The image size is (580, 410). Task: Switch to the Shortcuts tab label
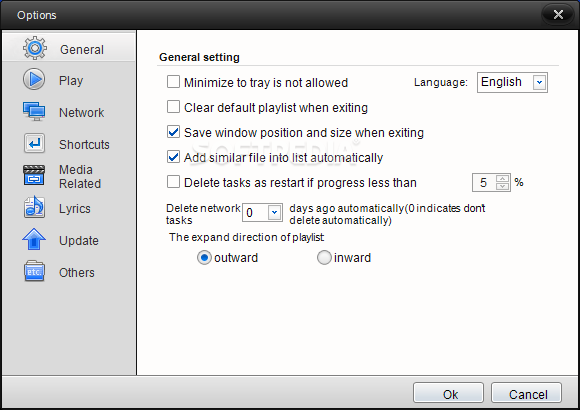pos(84,144)
